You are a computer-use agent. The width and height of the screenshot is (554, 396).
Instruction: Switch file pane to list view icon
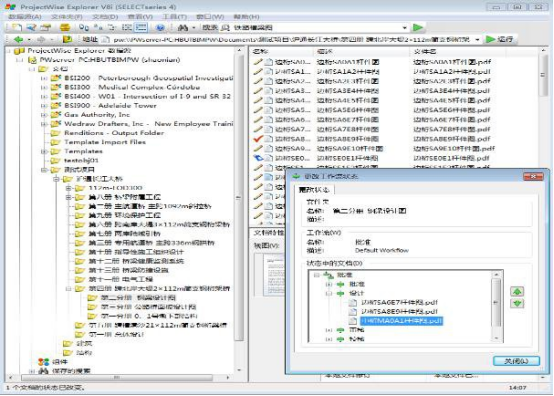pyautogui.click(x=127, y=27)
